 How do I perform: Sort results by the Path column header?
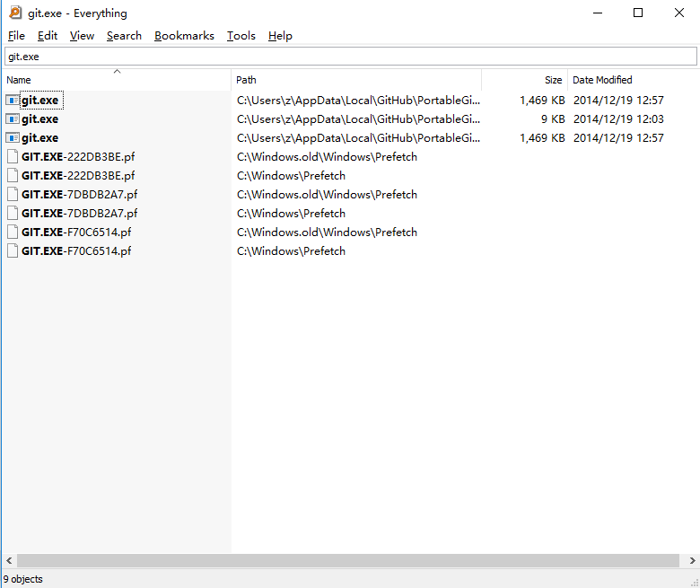click(x=356, y=80)
